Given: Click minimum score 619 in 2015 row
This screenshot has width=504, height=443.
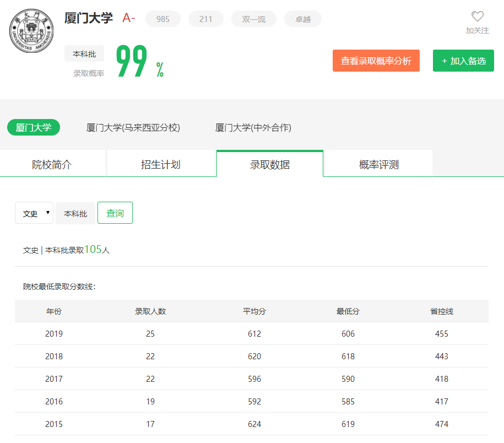Looking at the screenshot, I should [x=348, y=424].
